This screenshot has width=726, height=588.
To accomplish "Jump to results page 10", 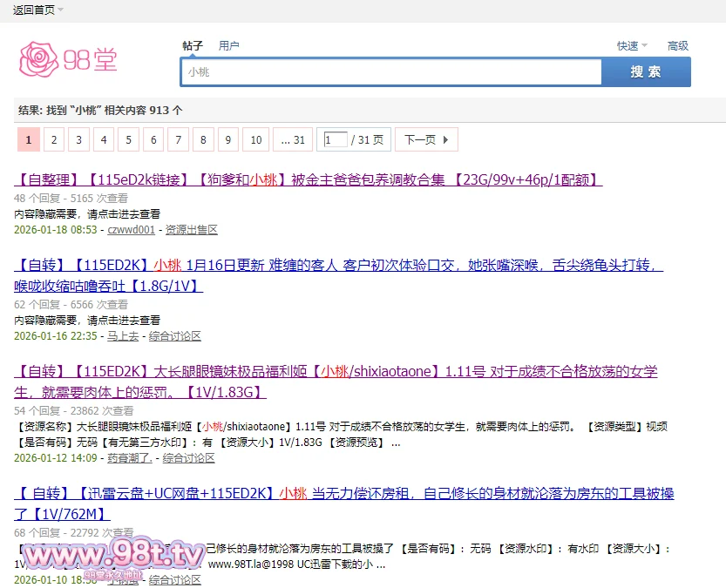I will (x=255, y=139).
